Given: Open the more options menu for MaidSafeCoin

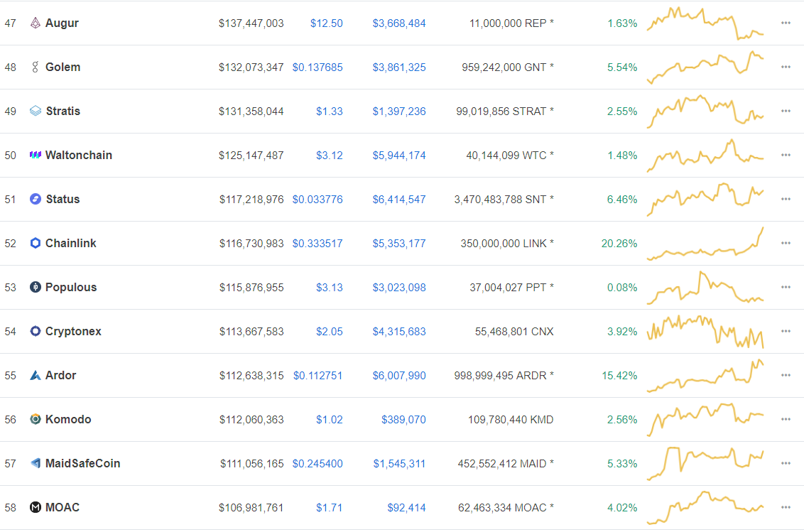Looking at the screenshot, I should click(x=786, y=463).
